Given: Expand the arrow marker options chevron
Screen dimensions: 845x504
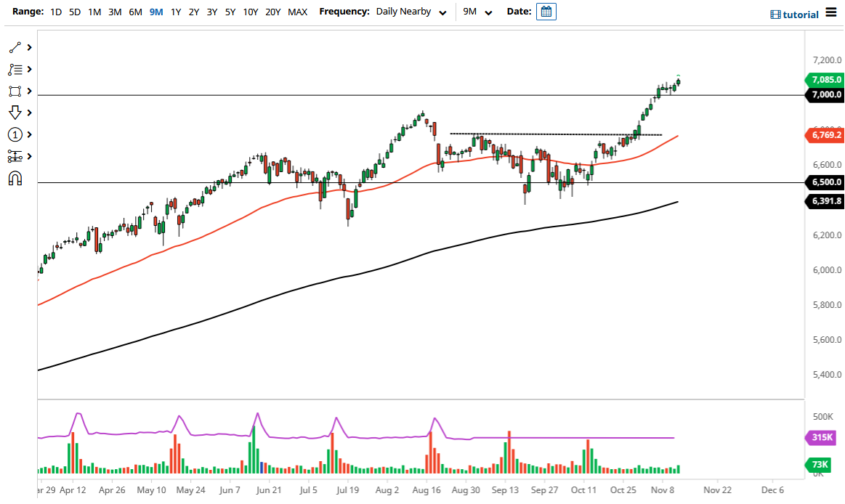Looking at the screenshot, I should coord(29,113).
